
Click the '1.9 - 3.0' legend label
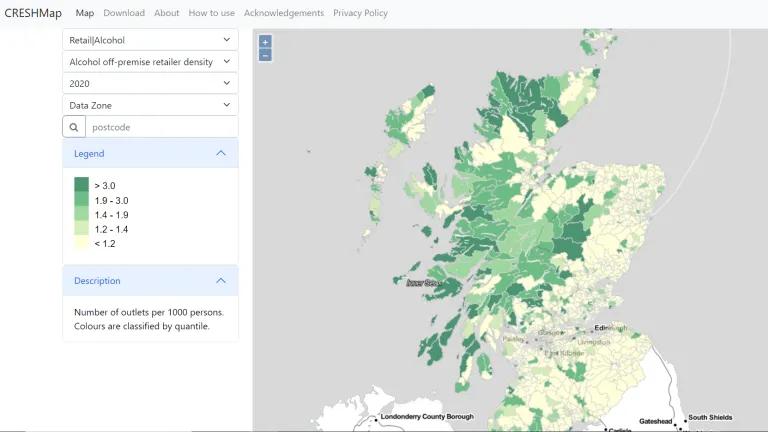click(111, 200)
